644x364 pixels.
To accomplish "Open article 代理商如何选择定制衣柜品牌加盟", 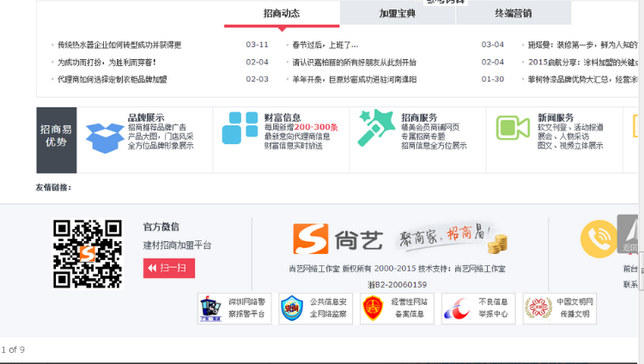I will 112,80.
